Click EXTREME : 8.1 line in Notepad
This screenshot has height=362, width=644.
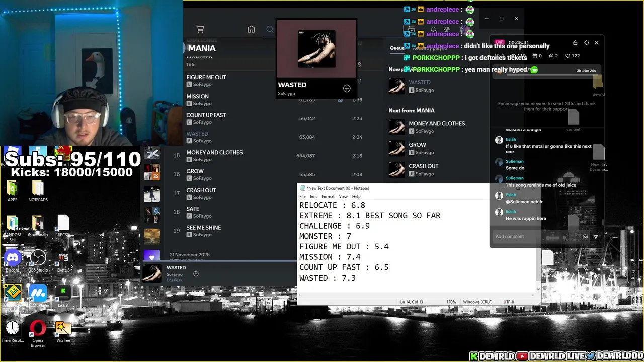pos(370,215)
